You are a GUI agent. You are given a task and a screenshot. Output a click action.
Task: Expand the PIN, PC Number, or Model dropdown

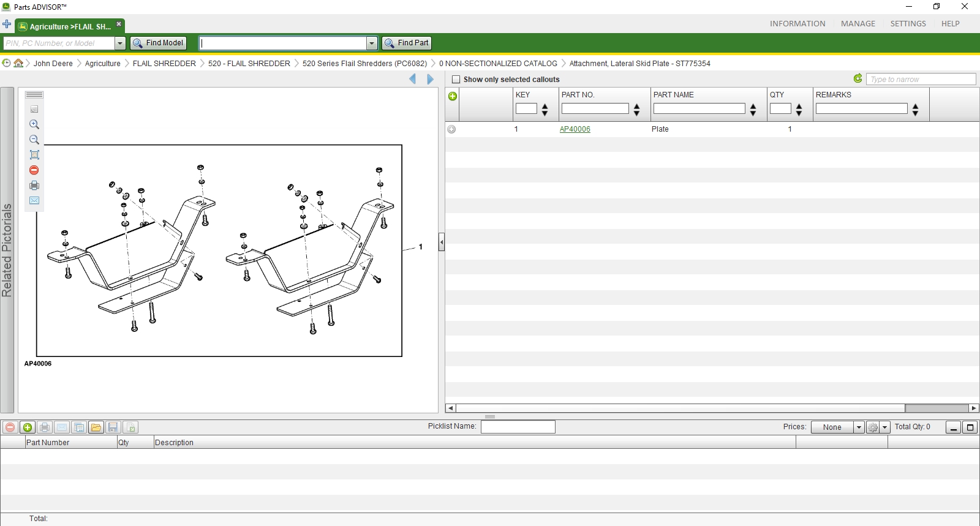click(x=120, y=43)
